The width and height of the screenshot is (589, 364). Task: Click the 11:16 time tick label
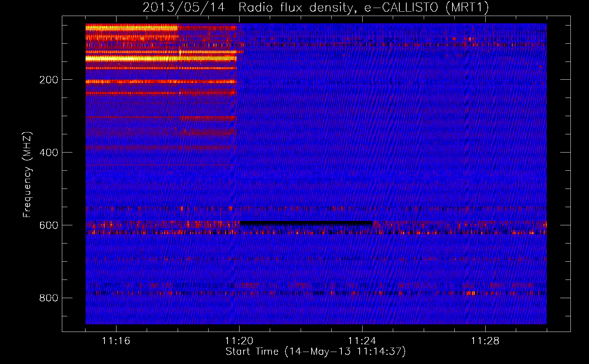pos(116,341)
